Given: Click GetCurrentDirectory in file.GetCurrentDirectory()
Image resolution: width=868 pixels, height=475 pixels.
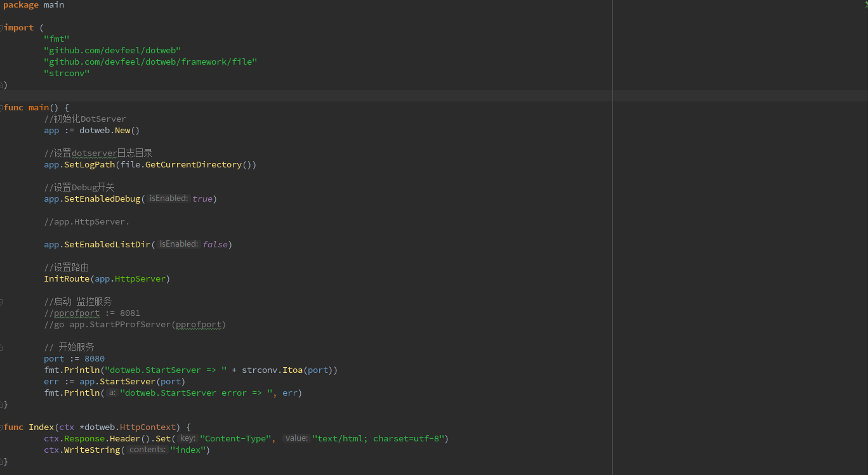Looking at the screenshot, I should tap(194, 164).
